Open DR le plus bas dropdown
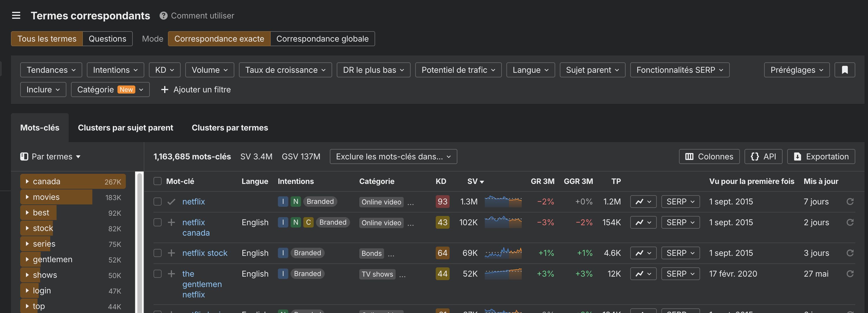868x313 pixels. (x=373, y=70)
